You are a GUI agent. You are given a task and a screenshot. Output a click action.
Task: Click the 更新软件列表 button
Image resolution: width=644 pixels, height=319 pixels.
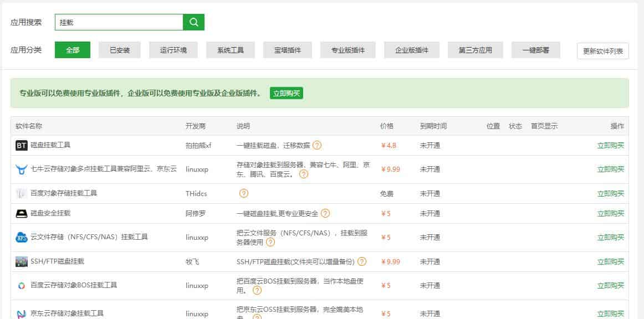tap(602, 52)
